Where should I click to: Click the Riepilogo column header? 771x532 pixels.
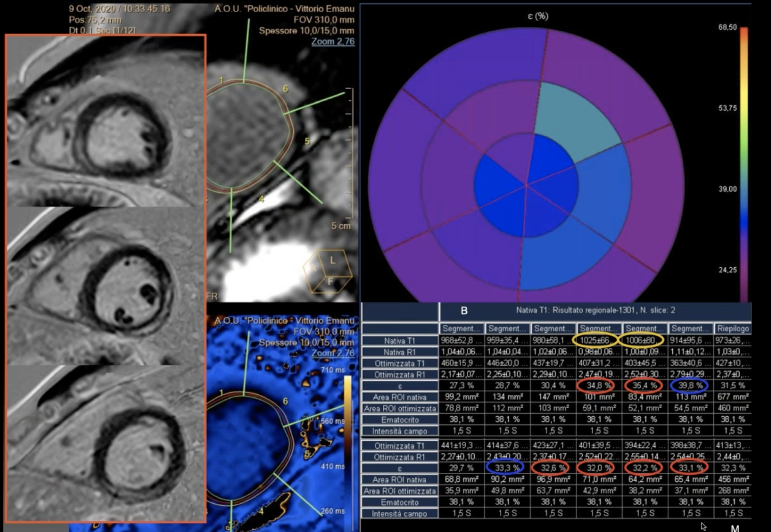click(x=732, y=328)
